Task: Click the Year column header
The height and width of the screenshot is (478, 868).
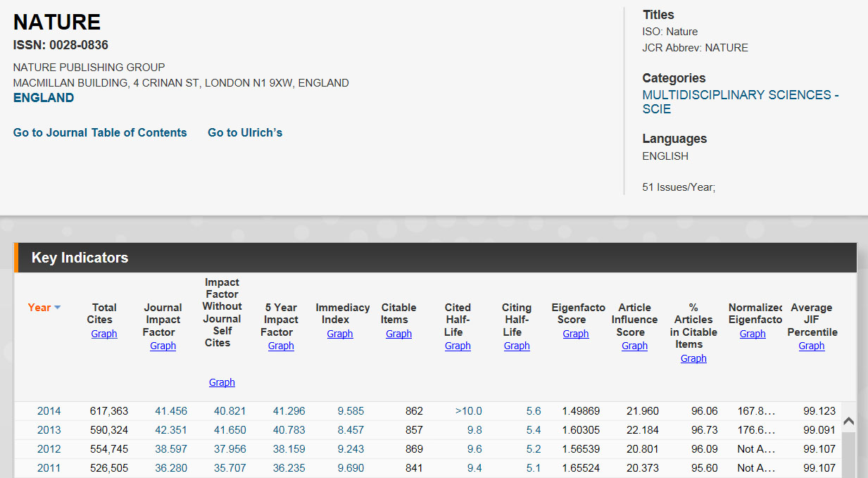Action: (x=39, y=308)
